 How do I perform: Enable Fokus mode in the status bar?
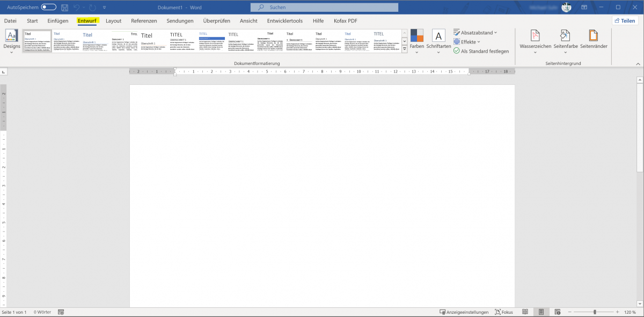tap(503, 312)
